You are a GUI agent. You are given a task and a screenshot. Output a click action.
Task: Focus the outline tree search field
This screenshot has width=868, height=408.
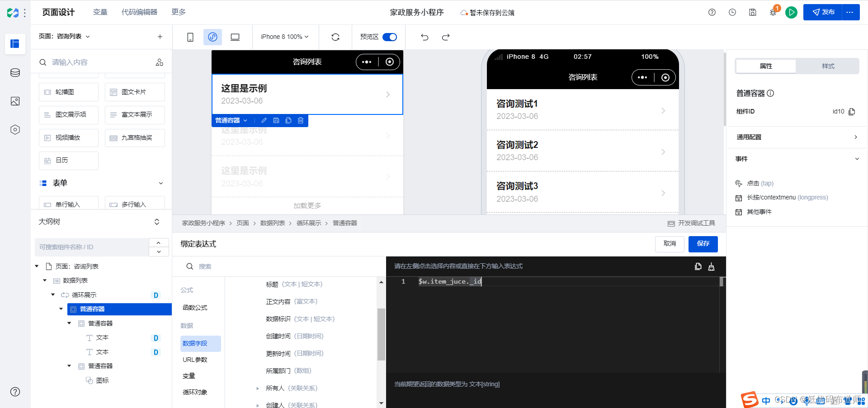point(92,247)
